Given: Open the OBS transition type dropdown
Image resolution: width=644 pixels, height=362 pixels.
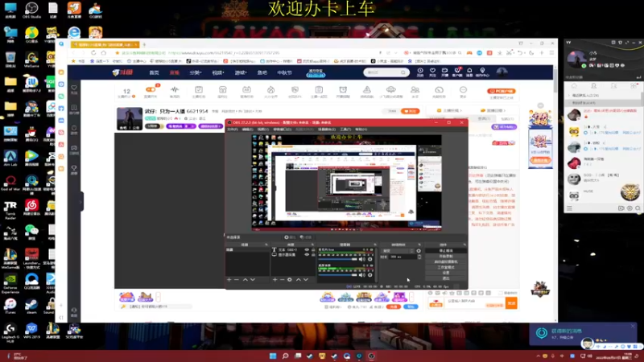Looking at the screenshot, I should [x=398, y=251].
